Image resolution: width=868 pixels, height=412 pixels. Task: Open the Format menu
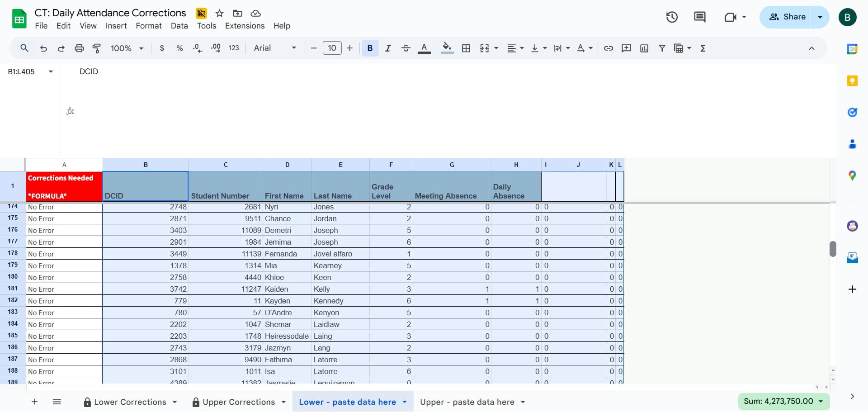click(x=149, y=26)
